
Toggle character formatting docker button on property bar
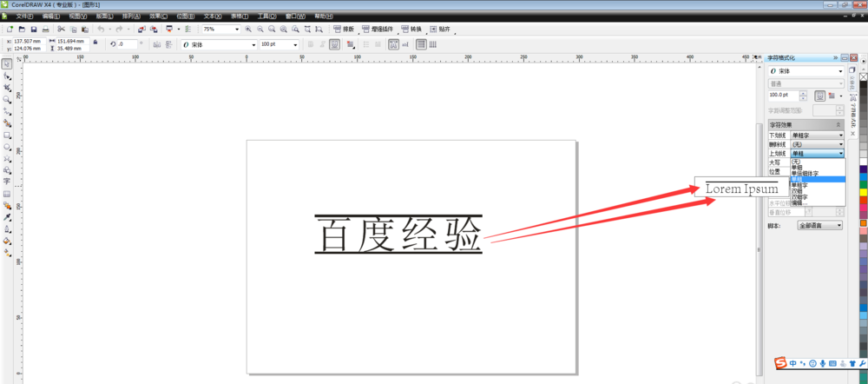393,44
